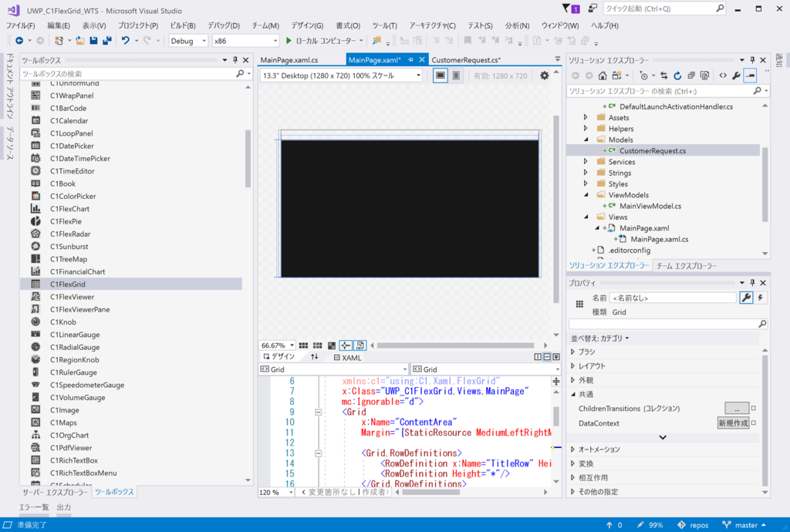Viewport: 790px width, 532px height.
Task: Click the search magnifier in Toolbox search
Action: 241,73
